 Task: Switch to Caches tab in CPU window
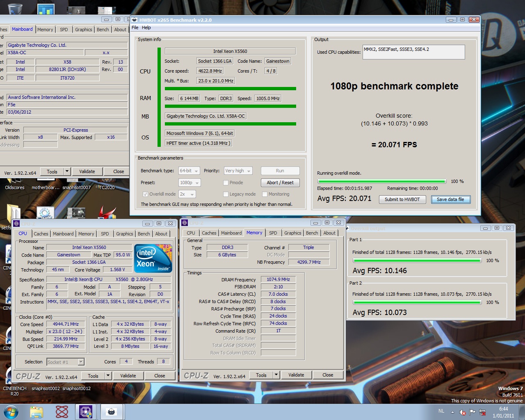(x=41, y=234)
